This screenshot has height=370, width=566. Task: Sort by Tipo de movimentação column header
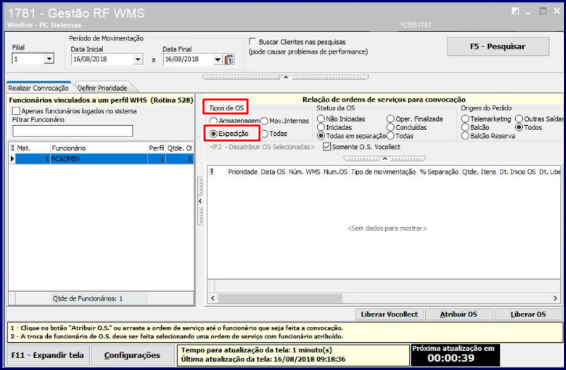click(383, 172)
